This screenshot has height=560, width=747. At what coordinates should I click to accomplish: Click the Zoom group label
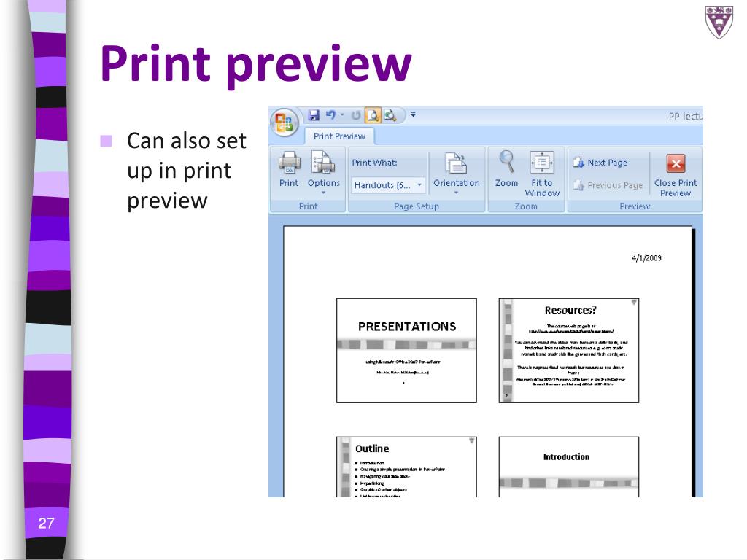click(x=526, y=206)
